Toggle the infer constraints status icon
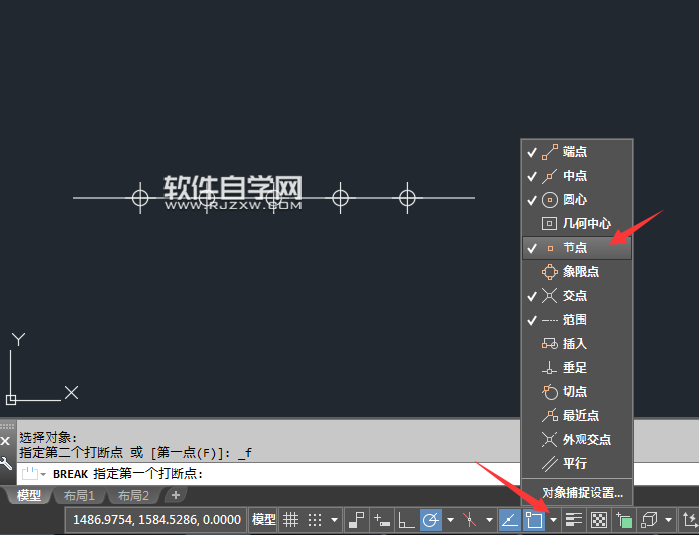 (356, 520)
